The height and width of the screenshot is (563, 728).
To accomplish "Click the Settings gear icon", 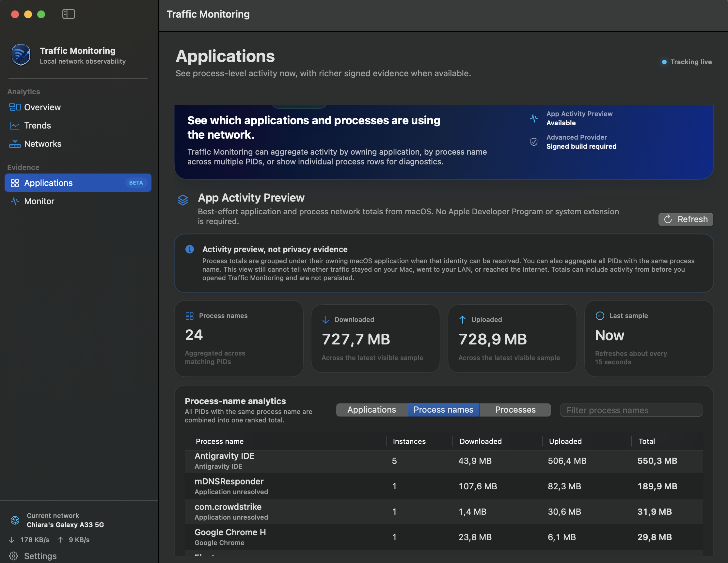I will click(14, 556).
